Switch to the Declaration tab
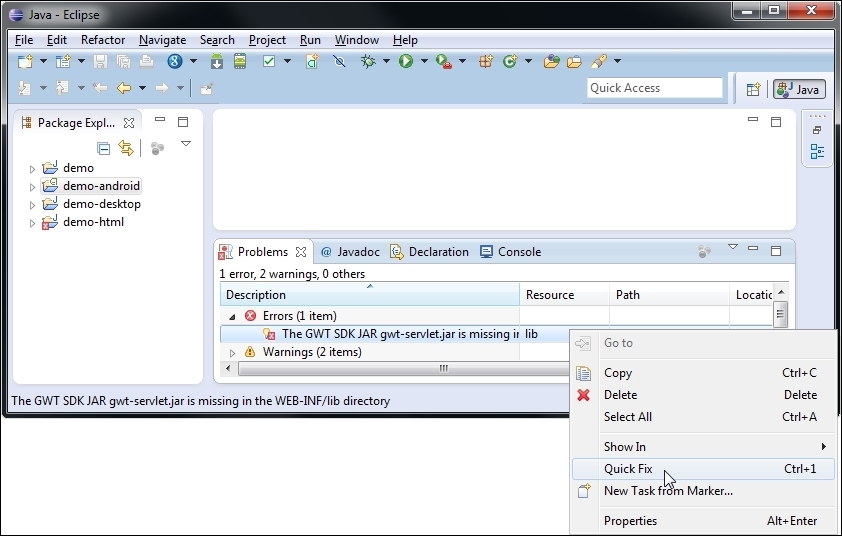The height and width of the screenshot is (536, 842). coord(429,252)
